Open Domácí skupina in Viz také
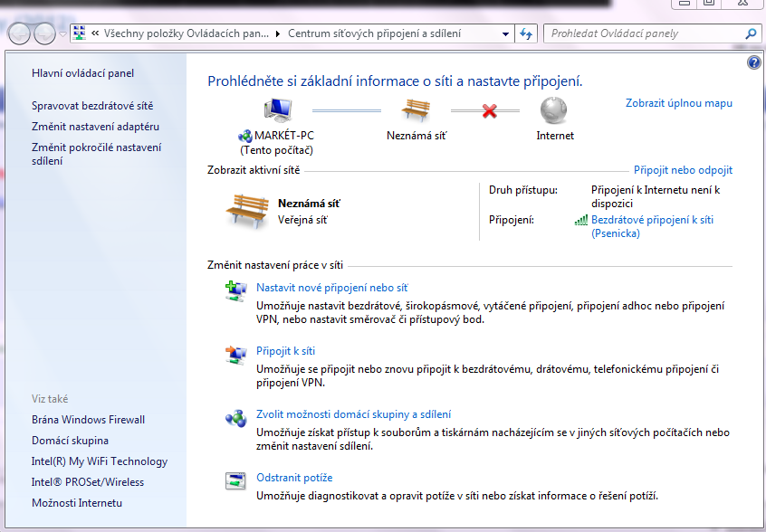The height and width of the screenshot is (532, 766). click(70, 441)
